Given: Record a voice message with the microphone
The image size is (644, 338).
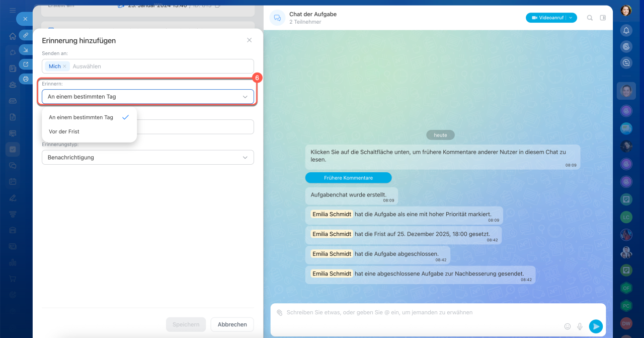Looking at the screenshot, I should tap(580, 326).
